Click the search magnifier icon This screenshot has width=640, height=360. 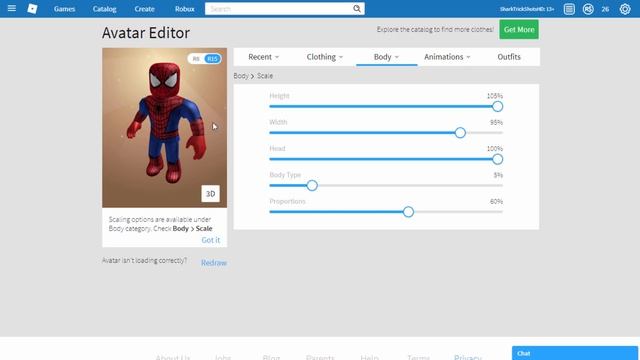pyautogui.click(x=357, y=9)
